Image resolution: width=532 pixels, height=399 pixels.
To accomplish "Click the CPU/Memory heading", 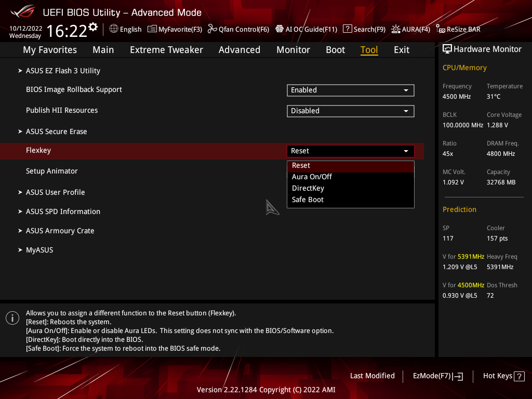I will [x=464, y=68].
